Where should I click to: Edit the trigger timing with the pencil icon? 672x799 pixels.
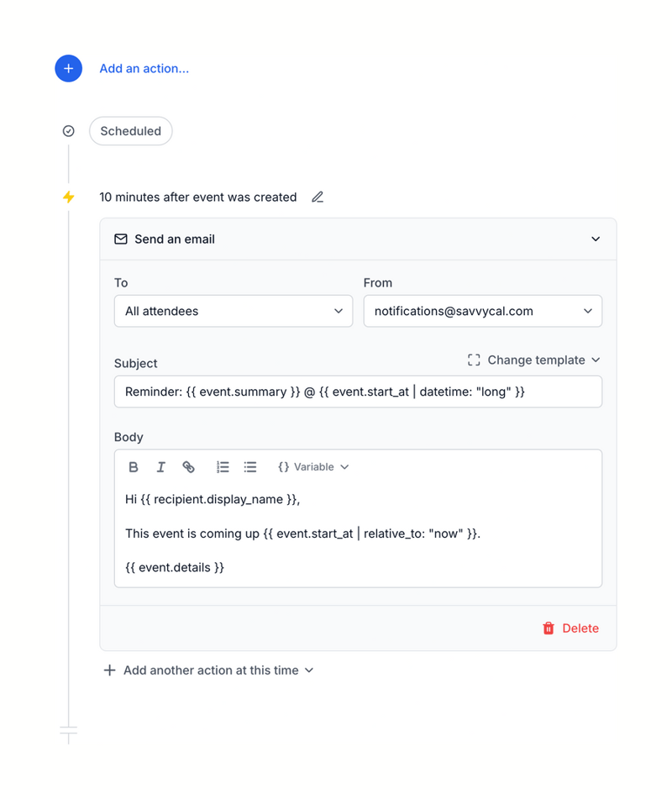pos(317,197)
